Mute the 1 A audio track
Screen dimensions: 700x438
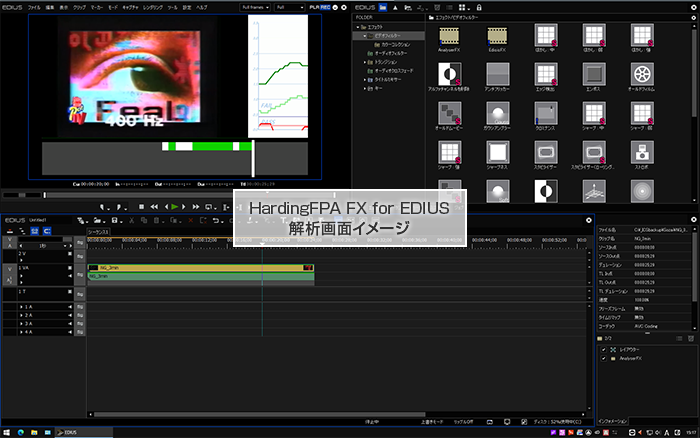tap(70, 307)
